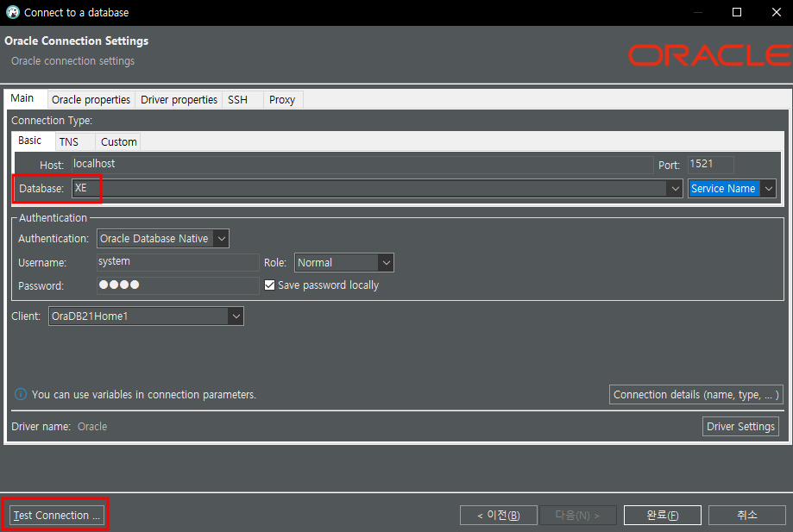Click the Host field containing localhost

pyautogui.click(x=362, y=165)
